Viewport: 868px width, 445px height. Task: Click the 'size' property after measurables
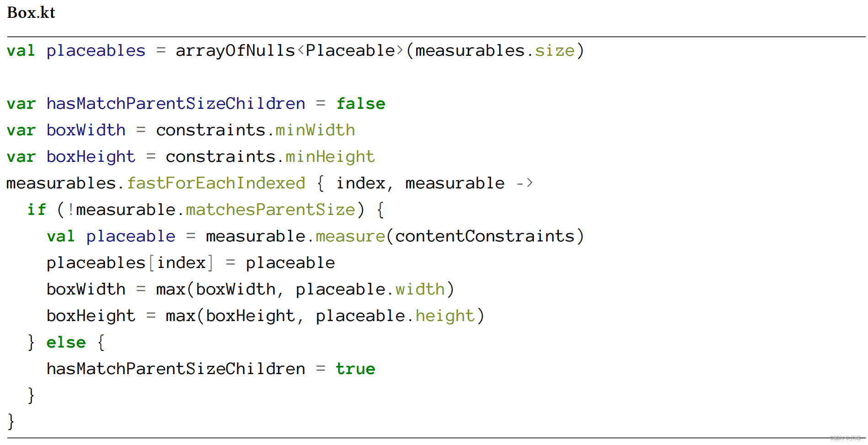tap(555, 51)
